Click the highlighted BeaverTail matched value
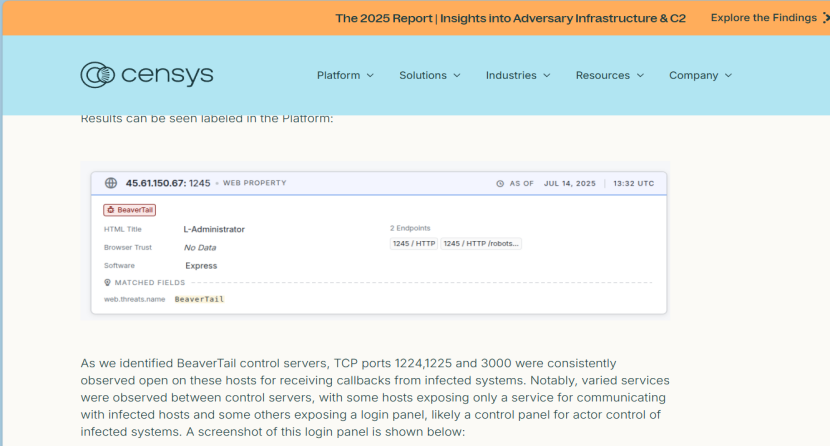Image resolution: width=830 pixels, height=446 pixels. pos(199,299)
